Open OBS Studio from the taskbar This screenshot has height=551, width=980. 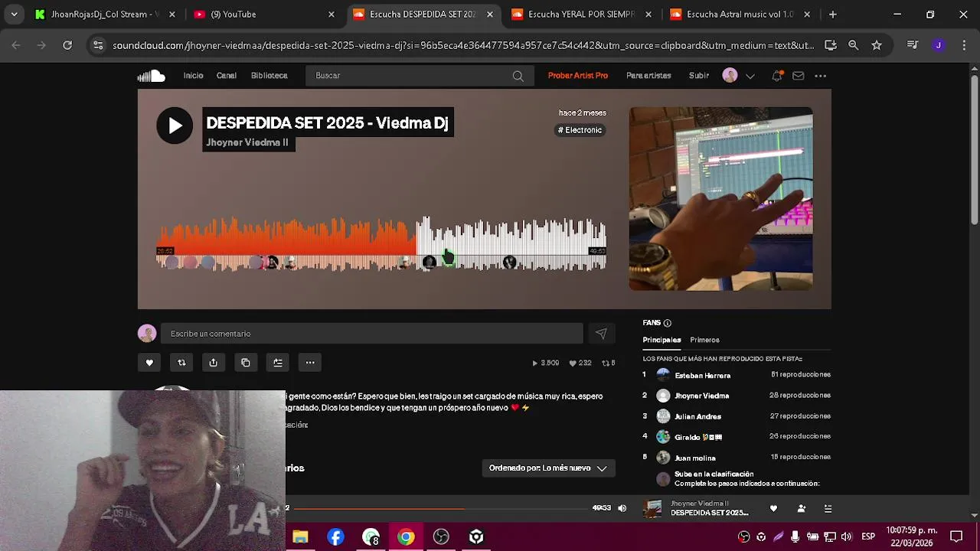point(441,537)
